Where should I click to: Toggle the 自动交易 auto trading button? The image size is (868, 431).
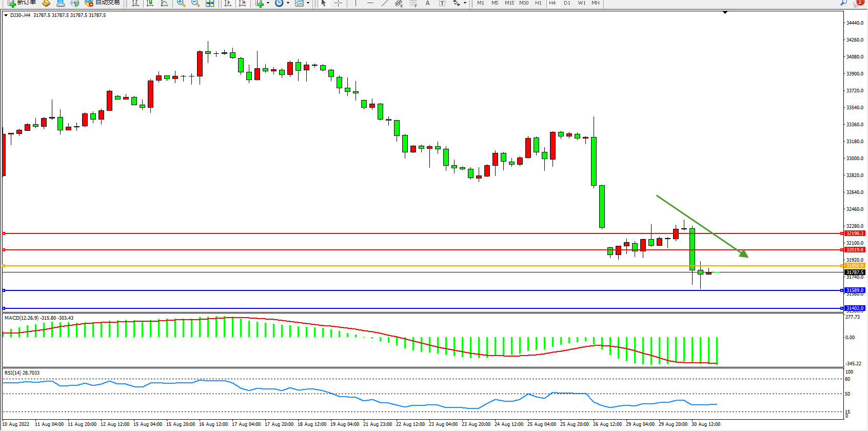(x=103, y=3)
